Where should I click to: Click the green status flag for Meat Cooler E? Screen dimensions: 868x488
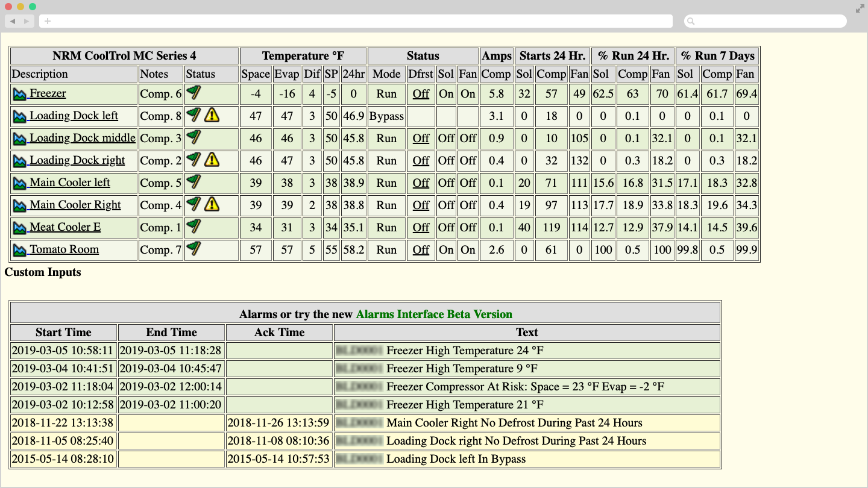click(x=193, y=226)
